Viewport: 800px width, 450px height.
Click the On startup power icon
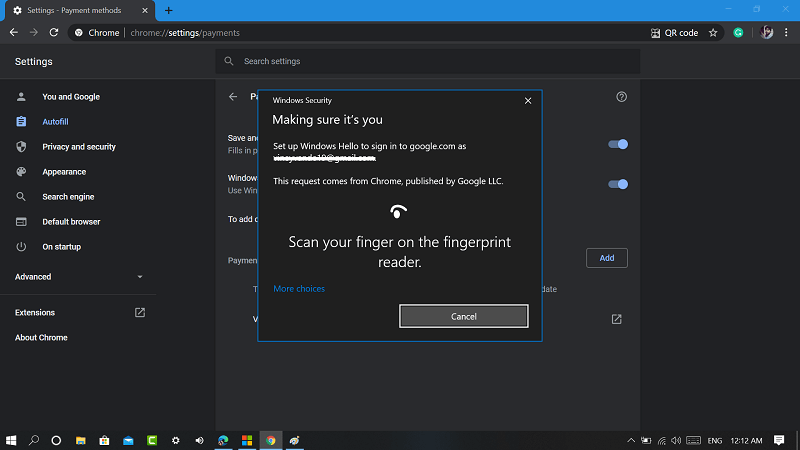tap(21, 247)
